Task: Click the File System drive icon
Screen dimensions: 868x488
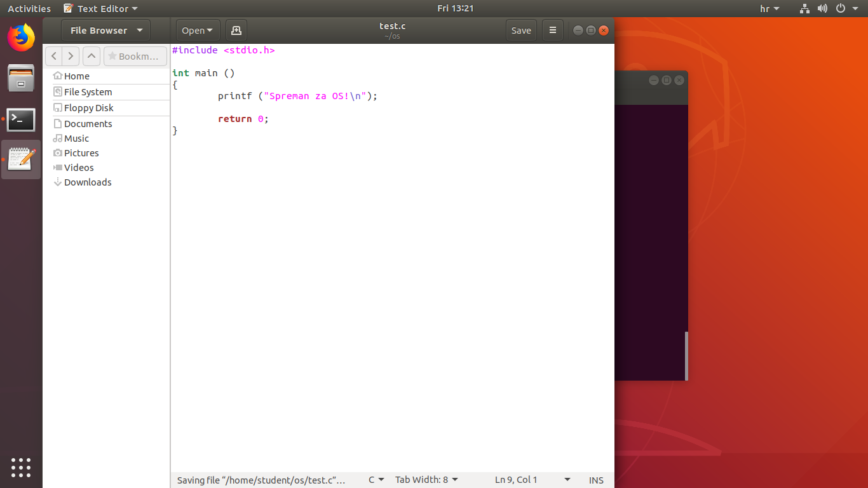Action: 58,91
